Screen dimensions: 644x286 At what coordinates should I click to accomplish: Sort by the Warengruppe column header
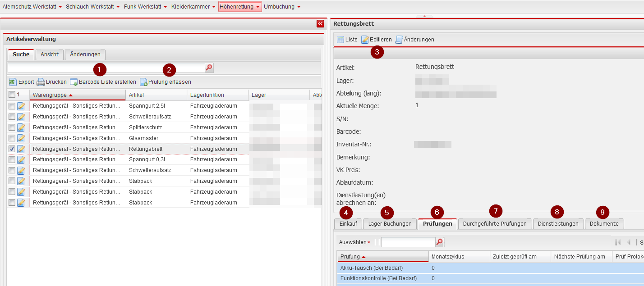[x=50, y=95]
